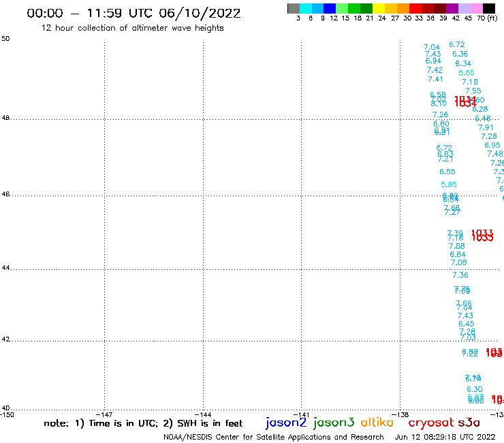Click the latitude label 44
Image resolution: width=504 pixels, height=443 pixels.
[x=5, y=268]
